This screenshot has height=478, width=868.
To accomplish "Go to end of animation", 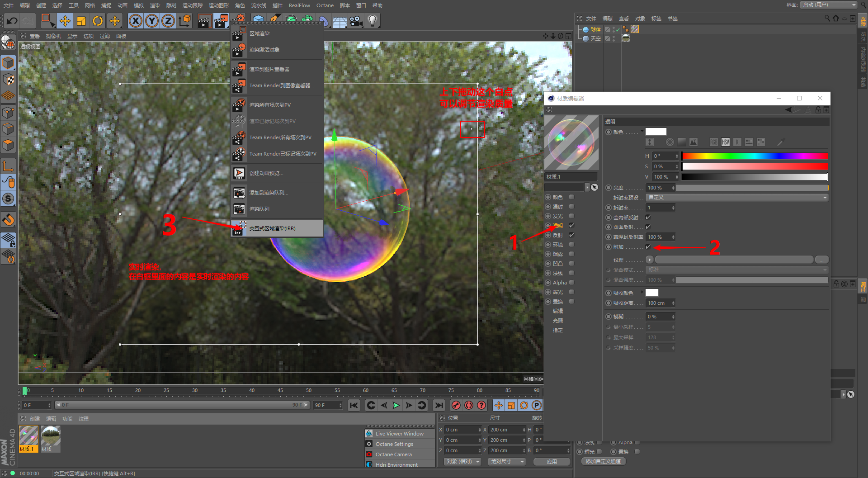I will [x=439, y=405].
